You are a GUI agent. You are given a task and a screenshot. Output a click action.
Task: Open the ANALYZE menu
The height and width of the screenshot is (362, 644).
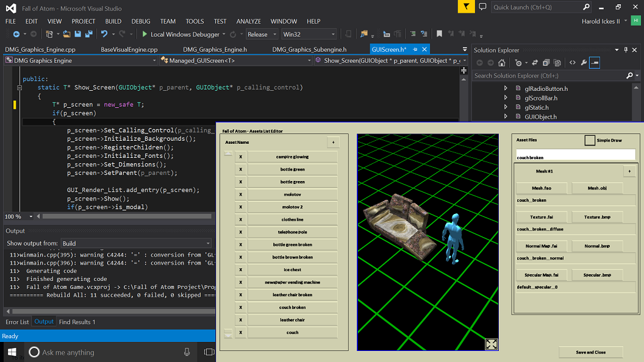pyautogui.click(x=248, y=21)
